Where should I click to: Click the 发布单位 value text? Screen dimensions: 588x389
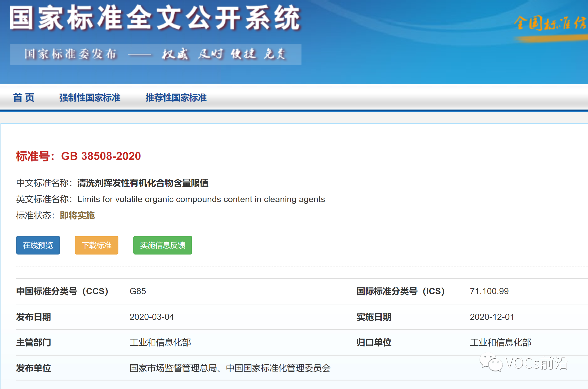tap(230, 368)
